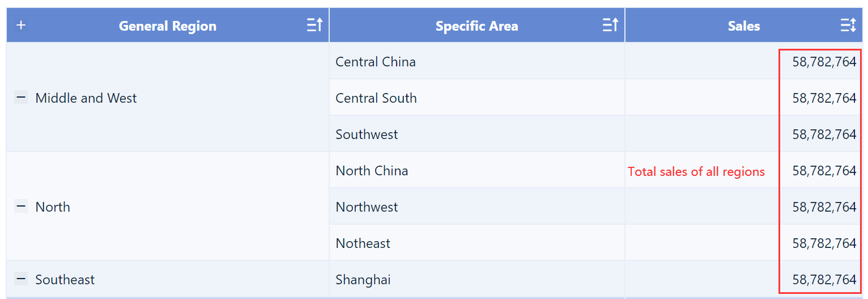Select the Southwest area cell
This screenshot has height=299, width=868.
click(367, 134)
